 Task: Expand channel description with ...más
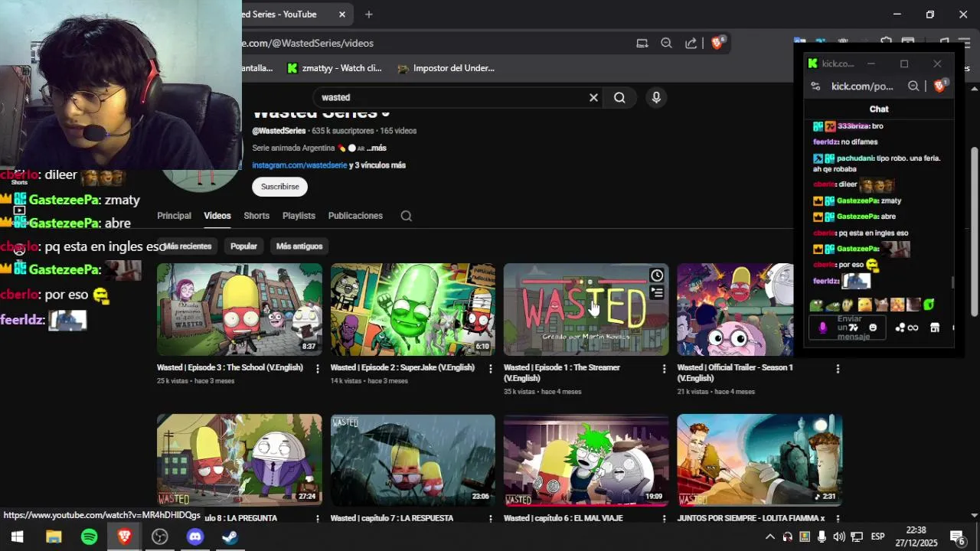[376, 148]
